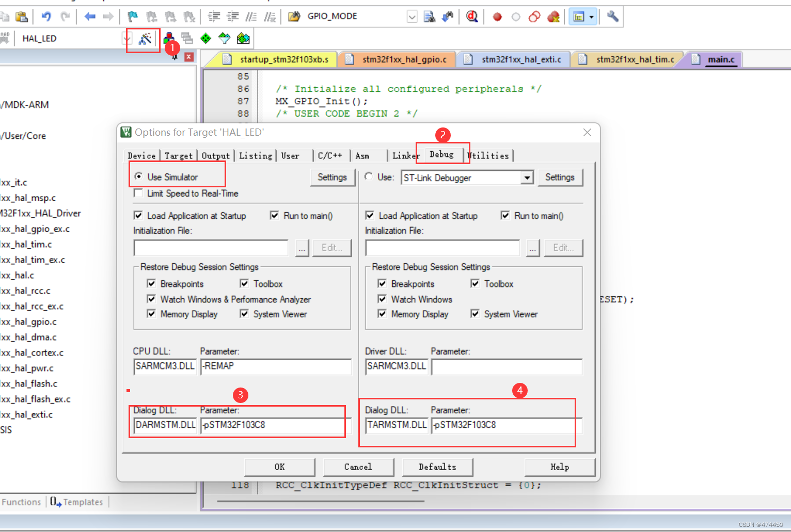Image resolution: width=791 pixels, height=532 pixels.
Task: Switch to the Templates panel tab
Action: (x=77, y=502)
